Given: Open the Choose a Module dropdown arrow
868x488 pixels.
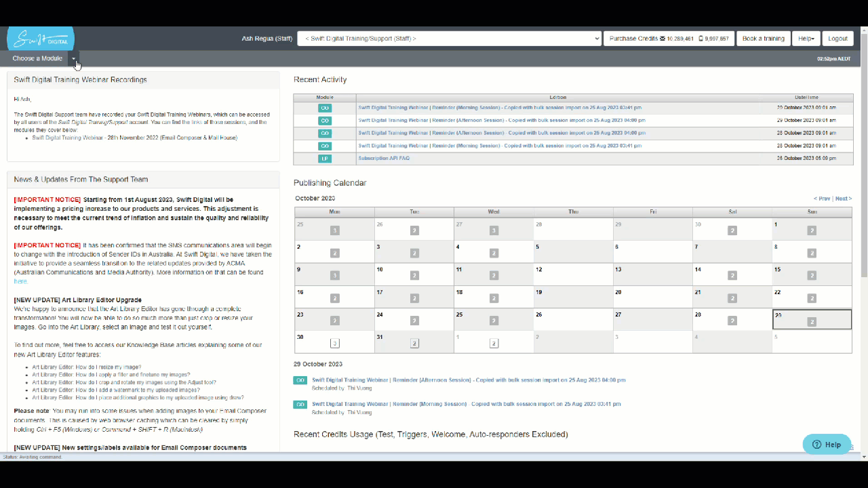Looking at the screenshot, I should tap(73, 59).
